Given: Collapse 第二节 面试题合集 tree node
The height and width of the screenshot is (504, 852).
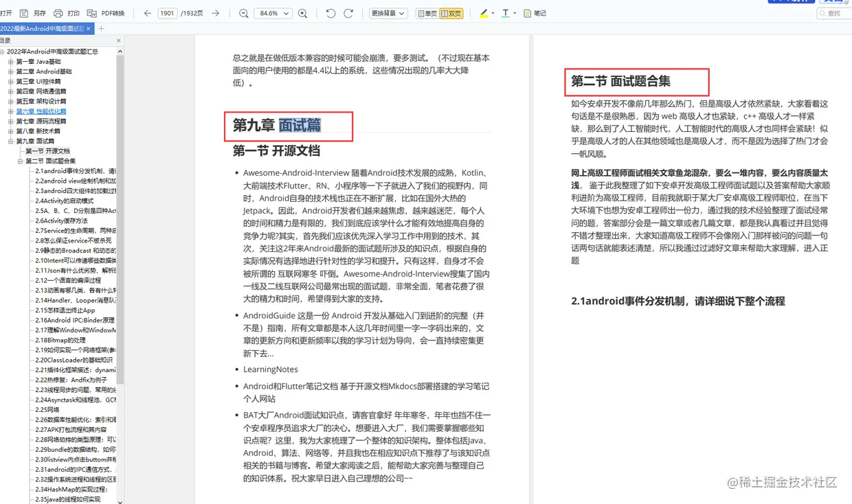Looking at the screenshot, I should [21, 161].
